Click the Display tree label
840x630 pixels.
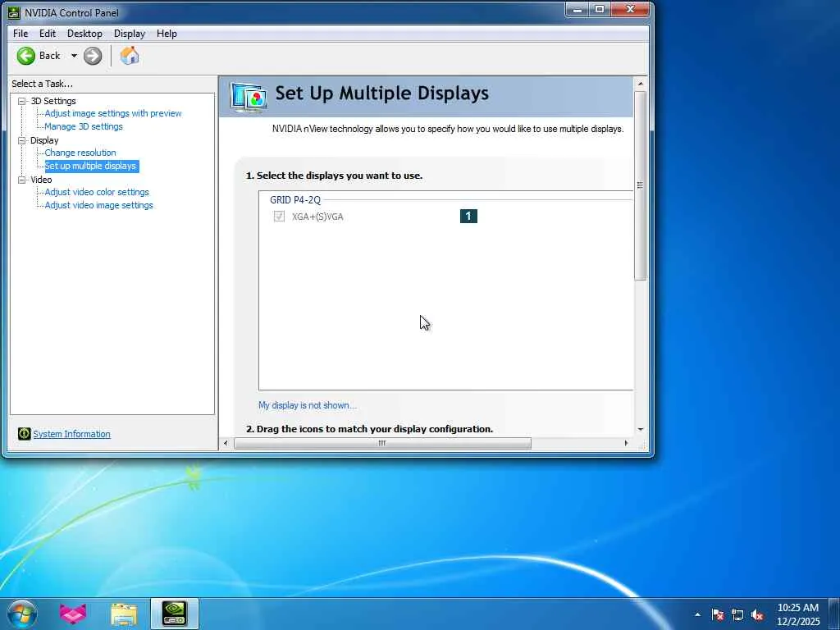click(x=44, y=140)
